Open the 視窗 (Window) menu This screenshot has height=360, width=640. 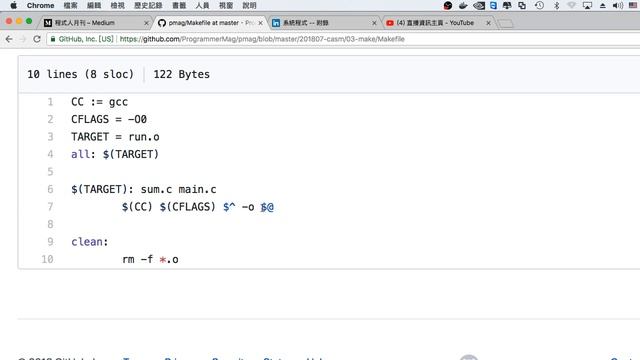click(x=226, y=5)
